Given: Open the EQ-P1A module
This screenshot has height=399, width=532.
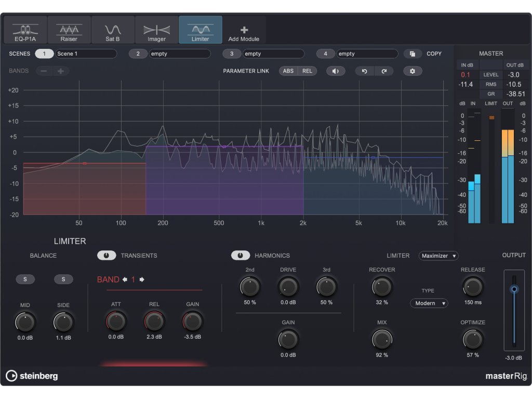Looking at the screenshot, I should 25,30.
